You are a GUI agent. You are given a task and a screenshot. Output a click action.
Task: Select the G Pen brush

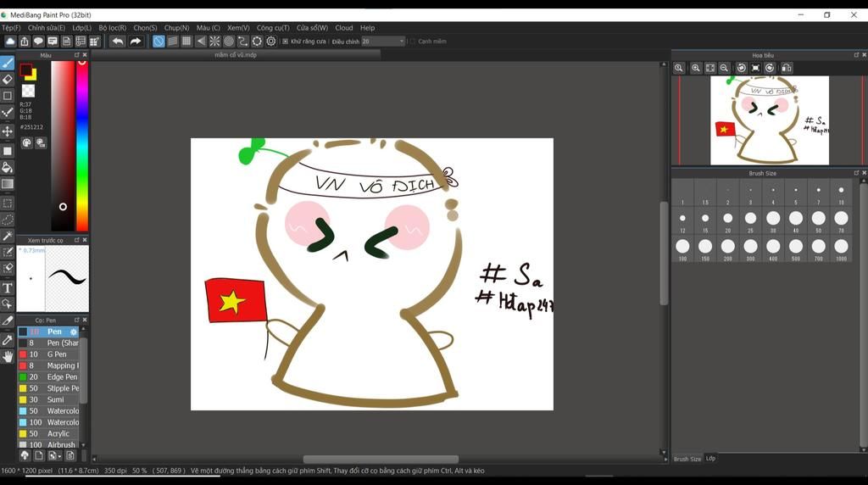(x=48, y=354)
